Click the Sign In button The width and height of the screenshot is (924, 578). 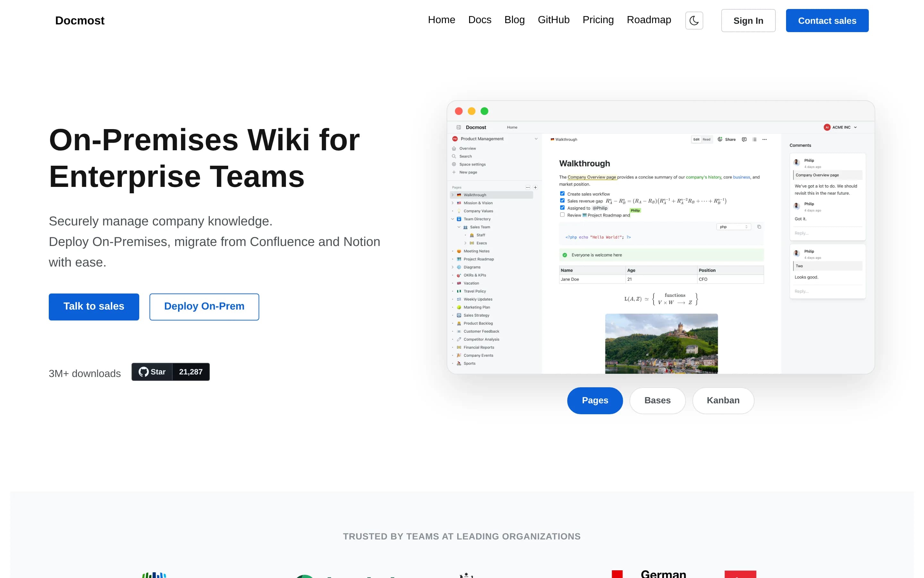click(748, 21)
